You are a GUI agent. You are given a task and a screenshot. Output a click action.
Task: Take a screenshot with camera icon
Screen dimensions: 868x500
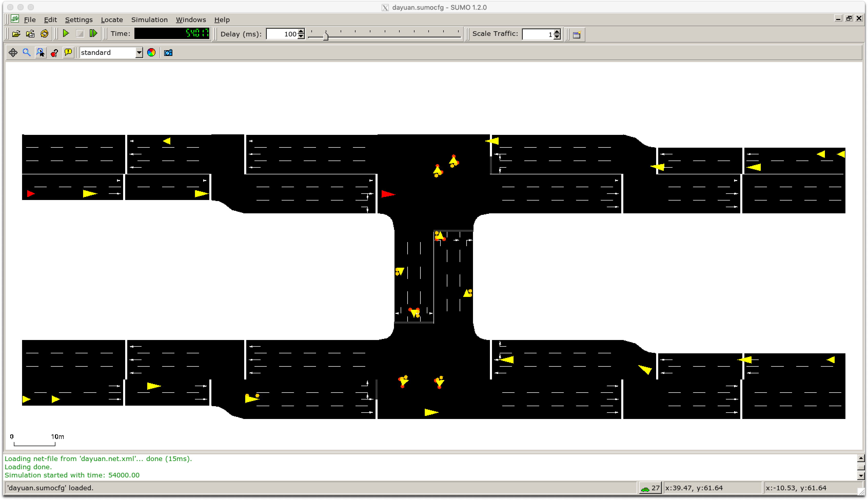[x=168, y=53]
